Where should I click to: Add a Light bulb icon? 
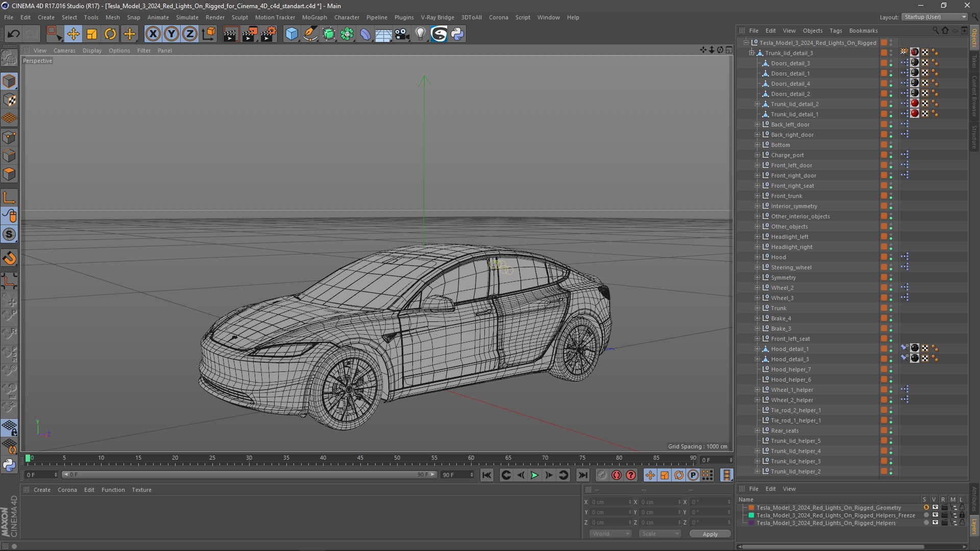421,34
